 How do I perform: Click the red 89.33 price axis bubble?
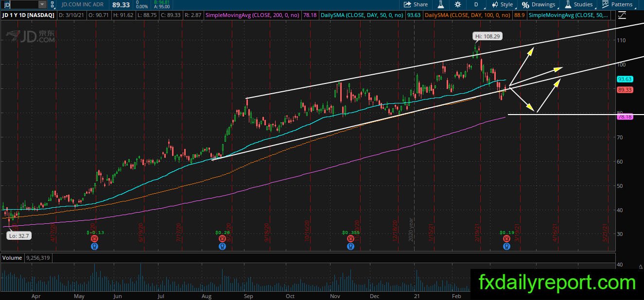tap(625, 90)
